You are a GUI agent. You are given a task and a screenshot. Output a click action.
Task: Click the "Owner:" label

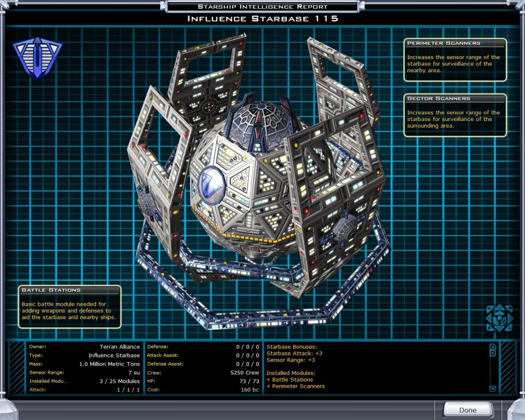(x=37, y=347)
